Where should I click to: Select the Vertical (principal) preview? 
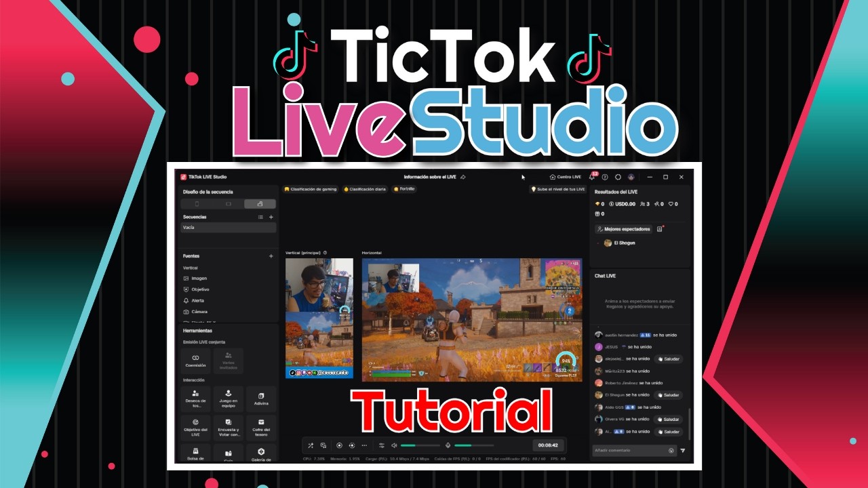pos(319,318)
